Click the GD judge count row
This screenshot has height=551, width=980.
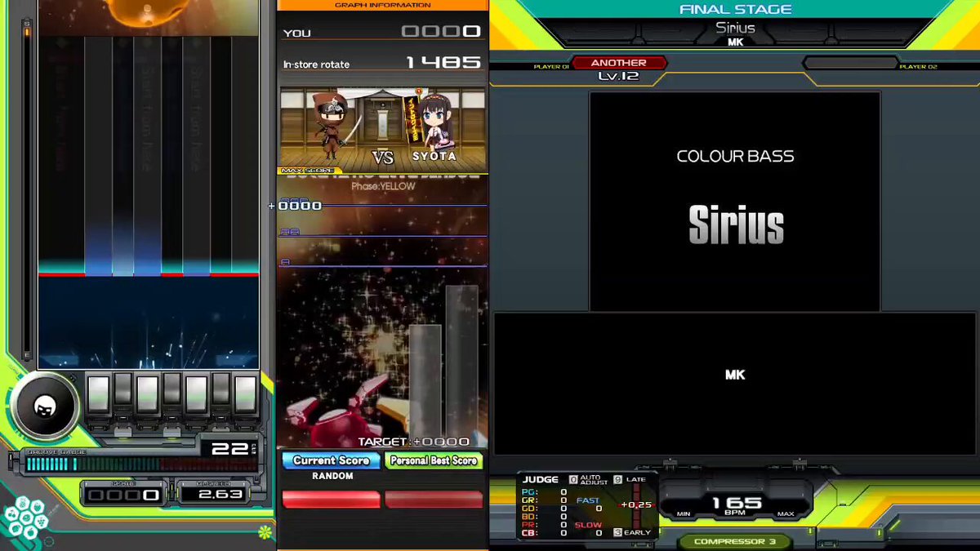point(544,509)
